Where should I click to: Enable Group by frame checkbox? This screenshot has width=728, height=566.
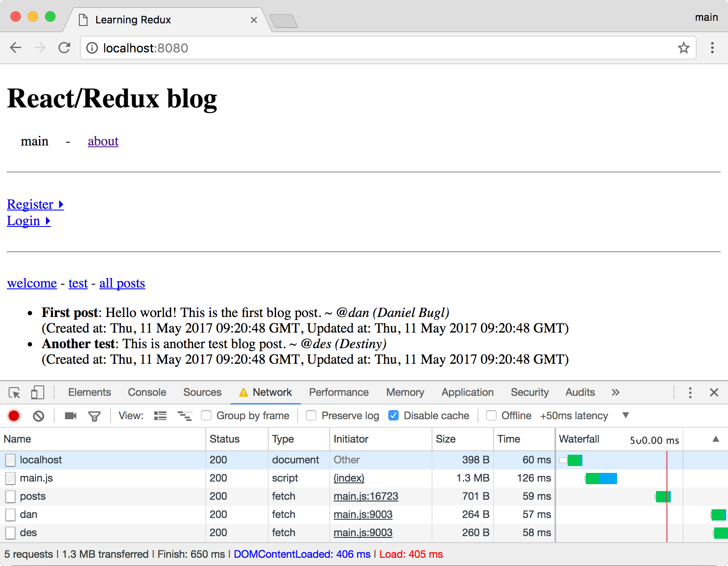point(206,416)
